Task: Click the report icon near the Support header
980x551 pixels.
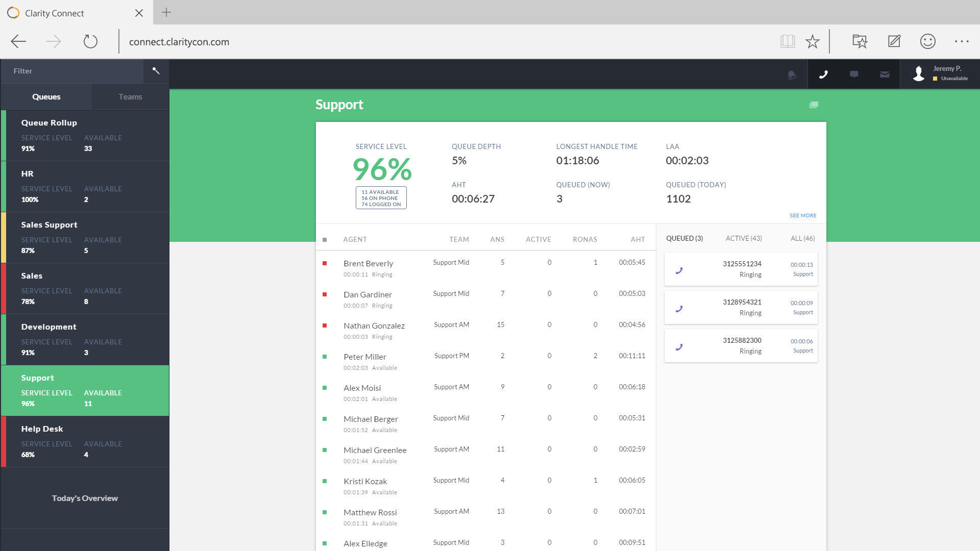Action: (814, 105)
